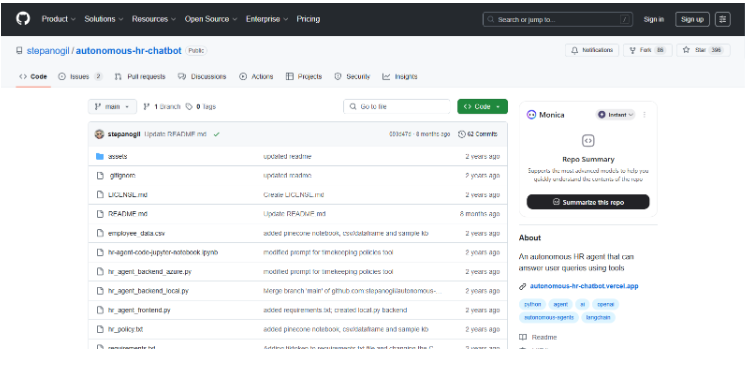This screenshot has width=745, height=378.
Task: Click the Repo Summary code icon
Action: click(588, 141)
